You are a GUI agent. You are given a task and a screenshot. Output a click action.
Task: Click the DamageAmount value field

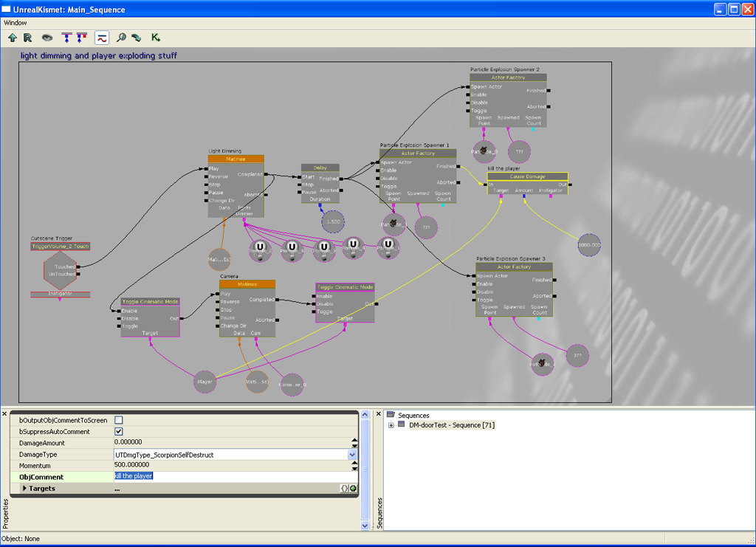point(233,442)
